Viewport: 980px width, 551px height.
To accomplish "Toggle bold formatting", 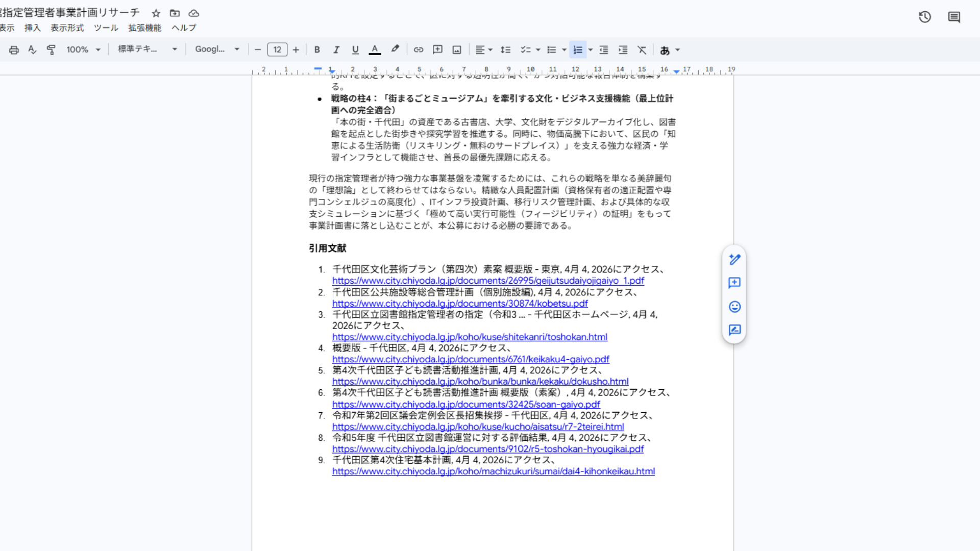I will click(x=317, y=49).
